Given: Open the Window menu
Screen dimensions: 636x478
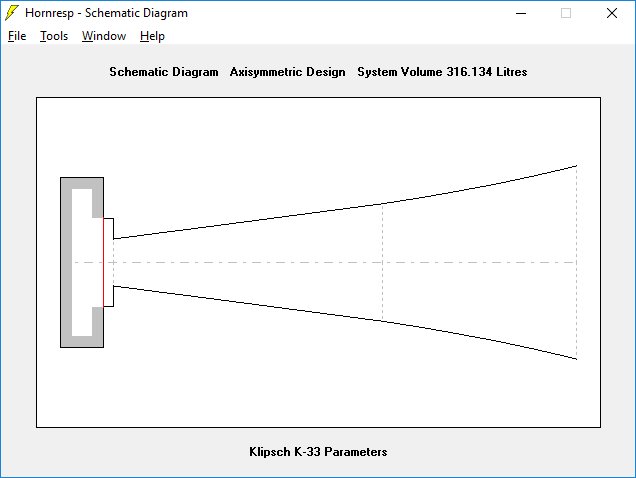Looking at the screenshot, I should [x=104, y=36].
